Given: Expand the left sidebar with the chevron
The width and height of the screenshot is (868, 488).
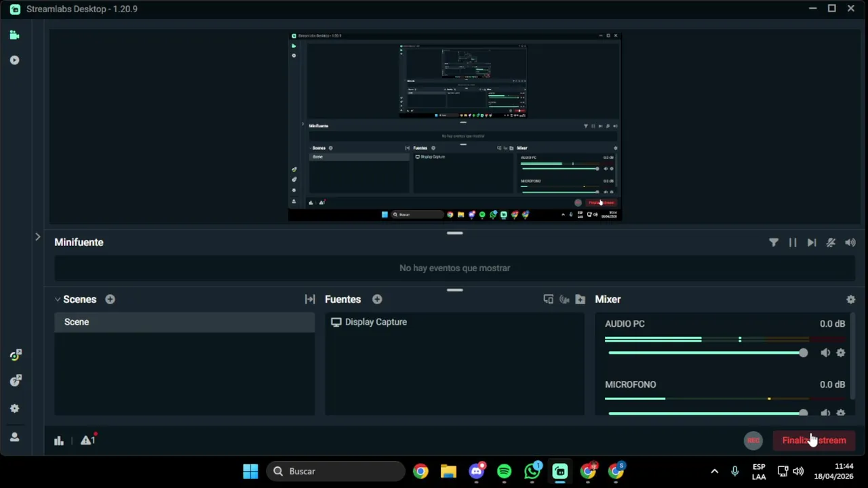Looking at the screenshot, I should [x=38, y=237].
